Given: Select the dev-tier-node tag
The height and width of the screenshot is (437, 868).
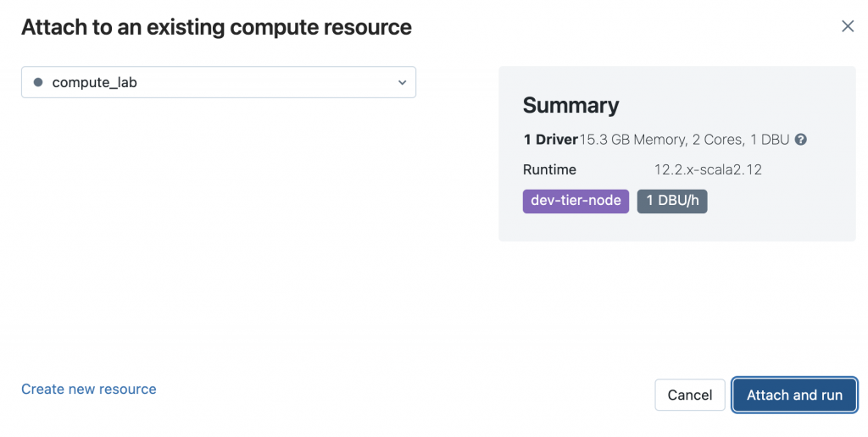Looking at the screenshot, I should click(576, 201).
